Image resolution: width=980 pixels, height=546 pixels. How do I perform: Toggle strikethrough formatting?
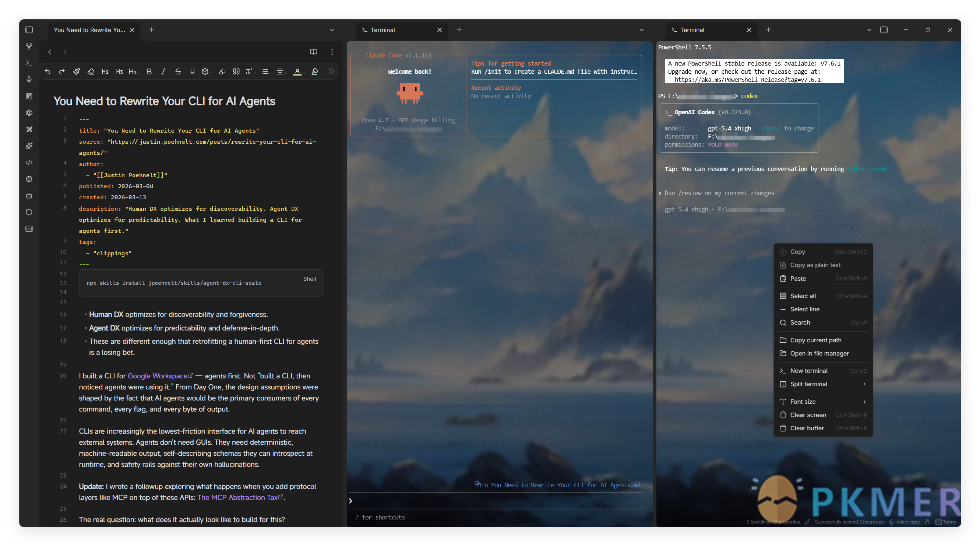(178, 71)
